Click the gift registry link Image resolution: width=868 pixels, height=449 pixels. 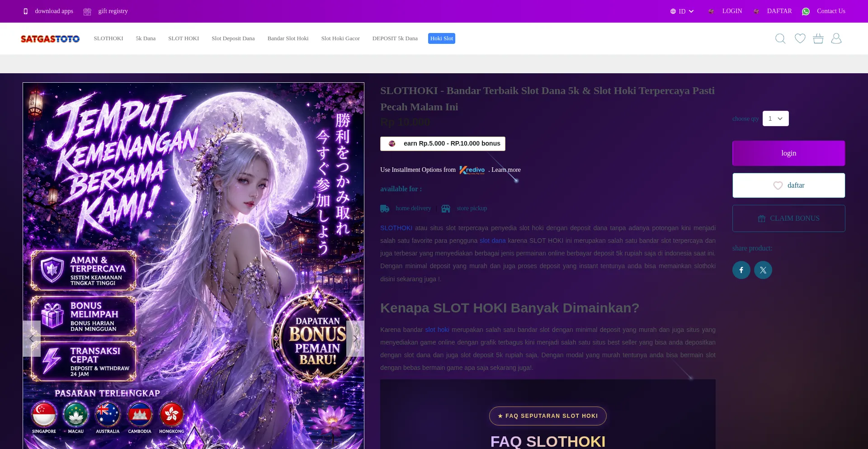coord(113,11)
